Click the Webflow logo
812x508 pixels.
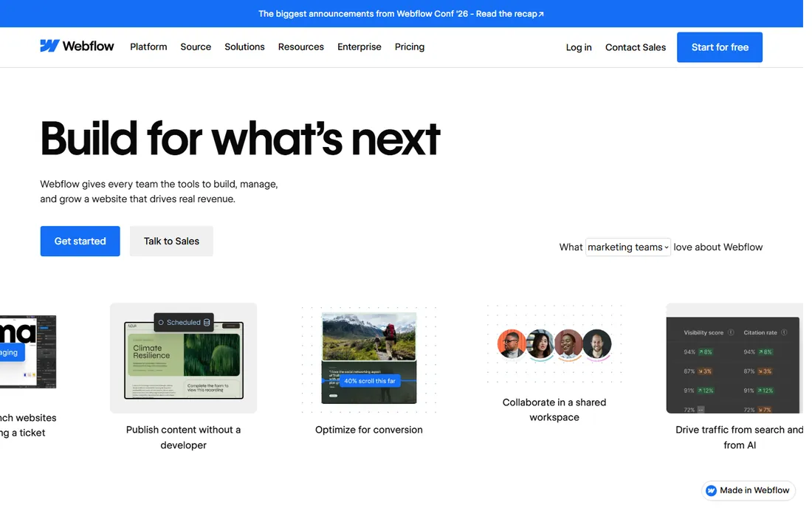click(77, 46)
